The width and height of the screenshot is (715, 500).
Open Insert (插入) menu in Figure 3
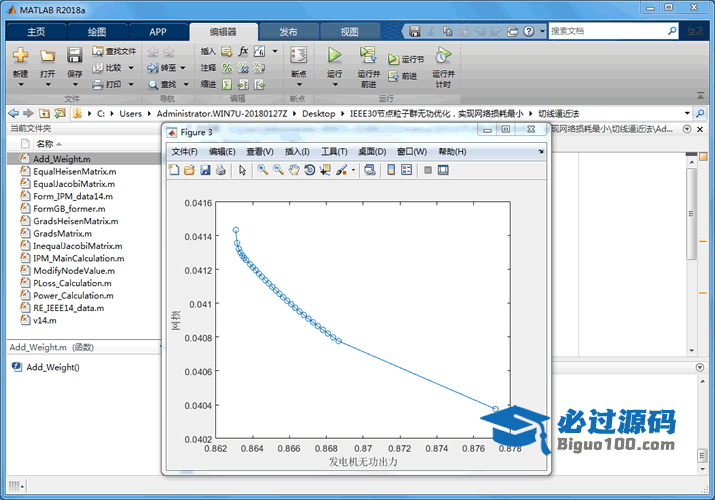[297, 152]
